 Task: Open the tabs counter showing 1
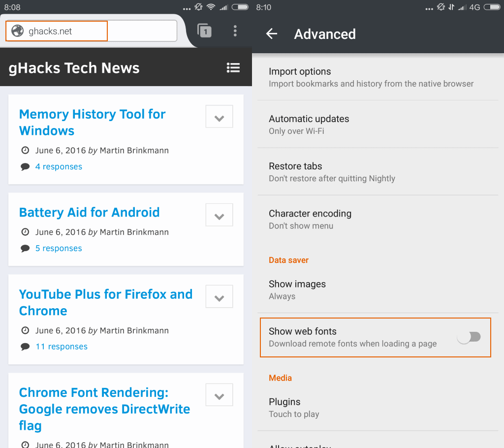click(204, 31)
